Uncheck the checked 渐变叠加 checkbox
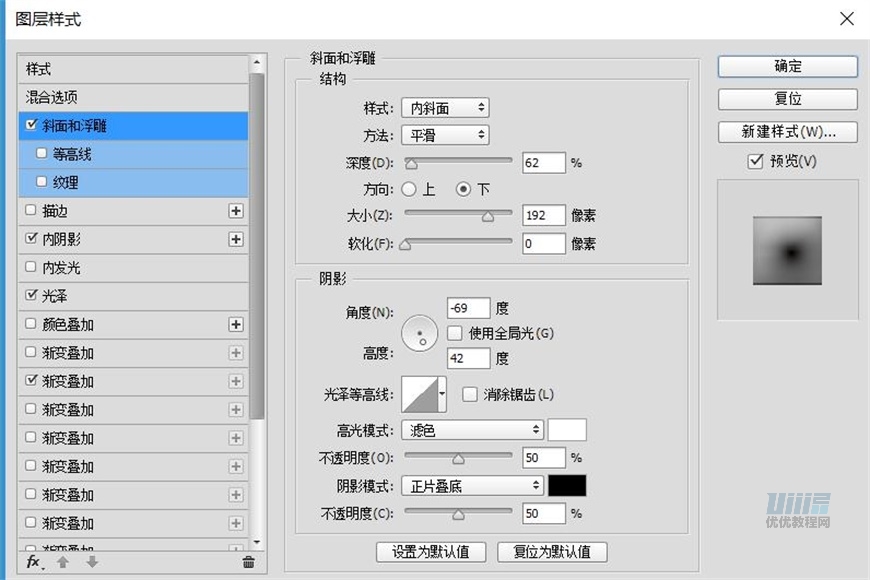This screenshot has width=870, height=580. point(31,380)
